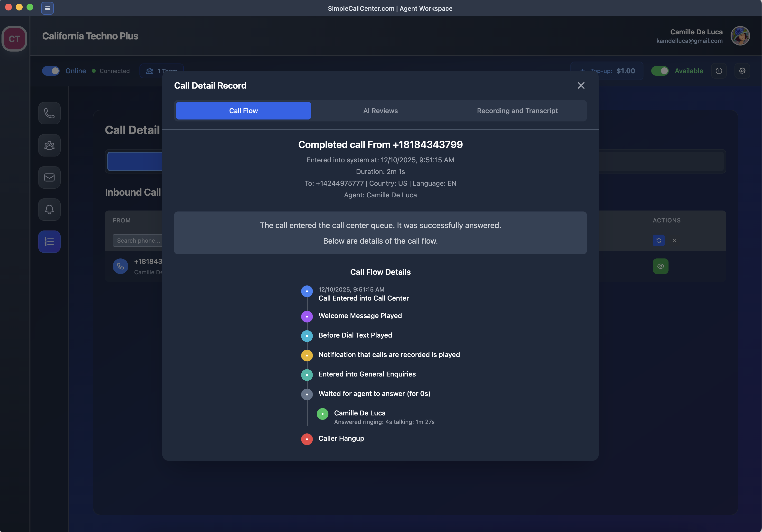762x532 pixels.
Task: Click the info icon beside Available
Action: [719, 71]
